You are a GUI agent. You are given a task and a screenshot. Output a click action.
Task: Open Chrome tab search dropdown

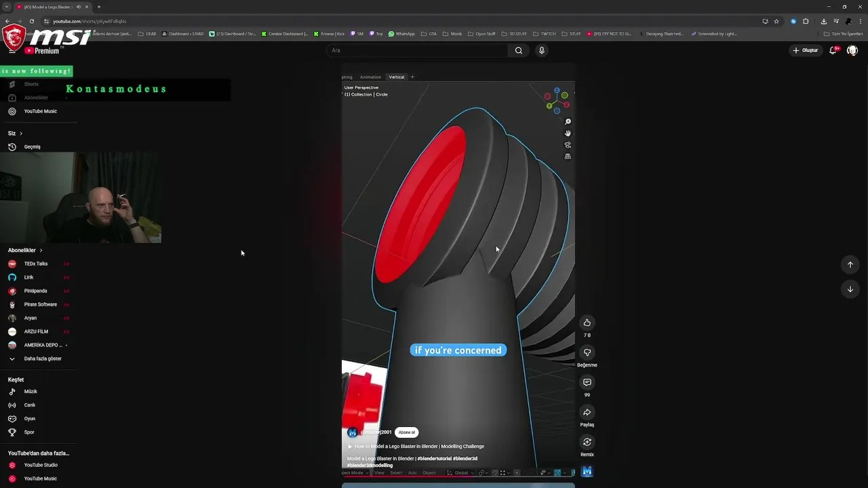coord(6,7)
